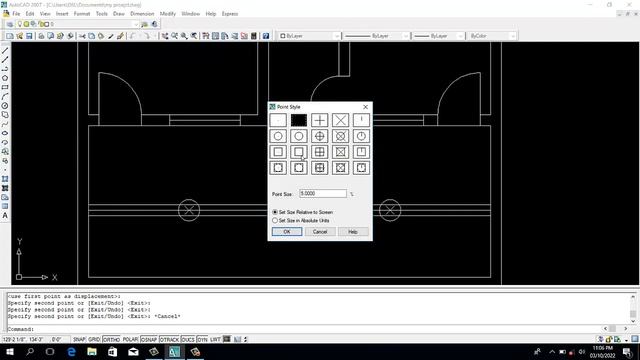Toggle SNAP mode in status bar

point(79,339)
